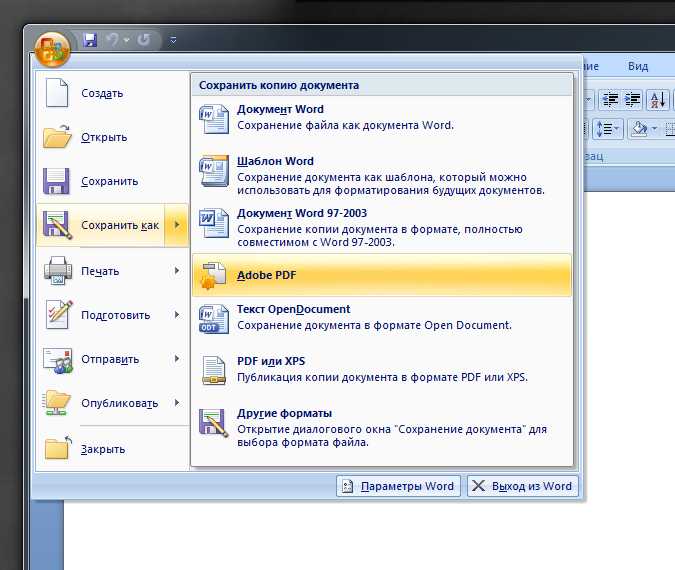Click the checklist pencil icon for Подготовить
Screen dimensions: 675x570
pyautogui.click(x=59, y=315)
